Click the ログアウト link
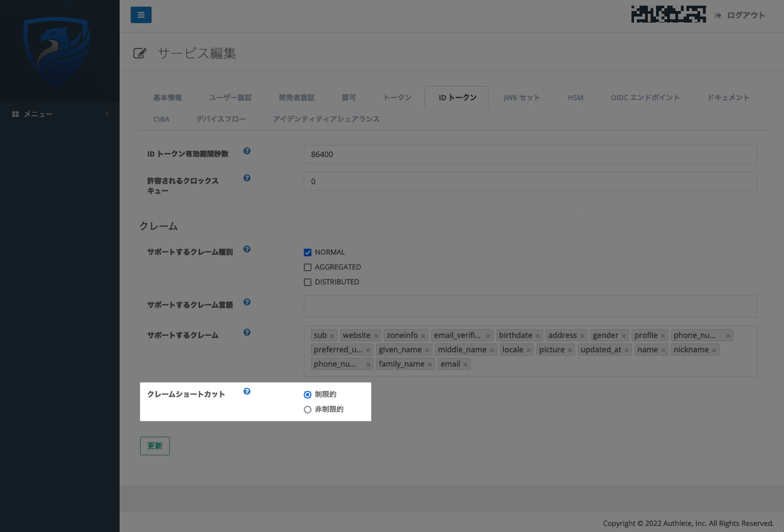Image resolution: width=784 pixels, height=532 pixels. tap(741, 15)
